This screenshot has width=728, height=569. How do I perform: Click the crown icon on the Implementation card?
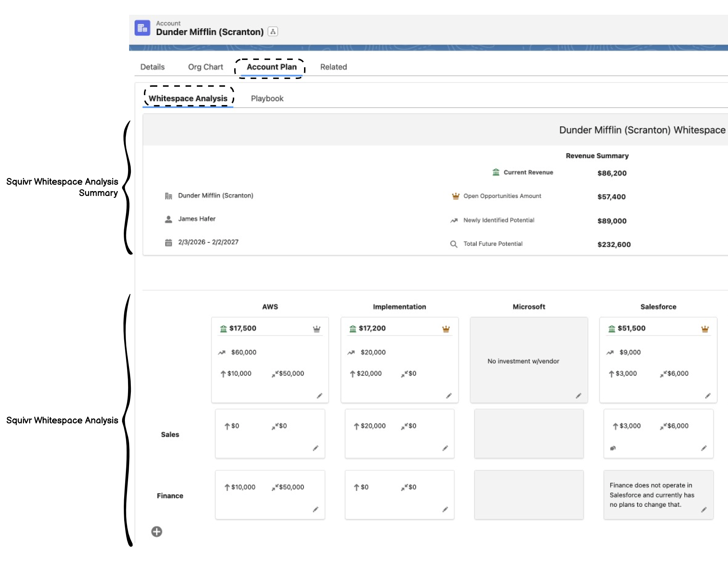pos(446,329)
